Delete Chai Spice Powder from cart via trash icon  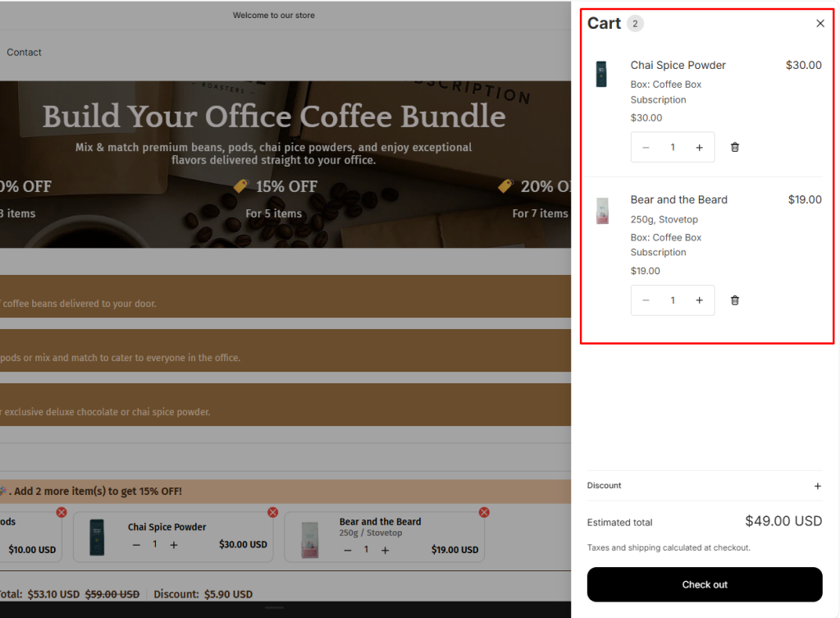point(735,147)
